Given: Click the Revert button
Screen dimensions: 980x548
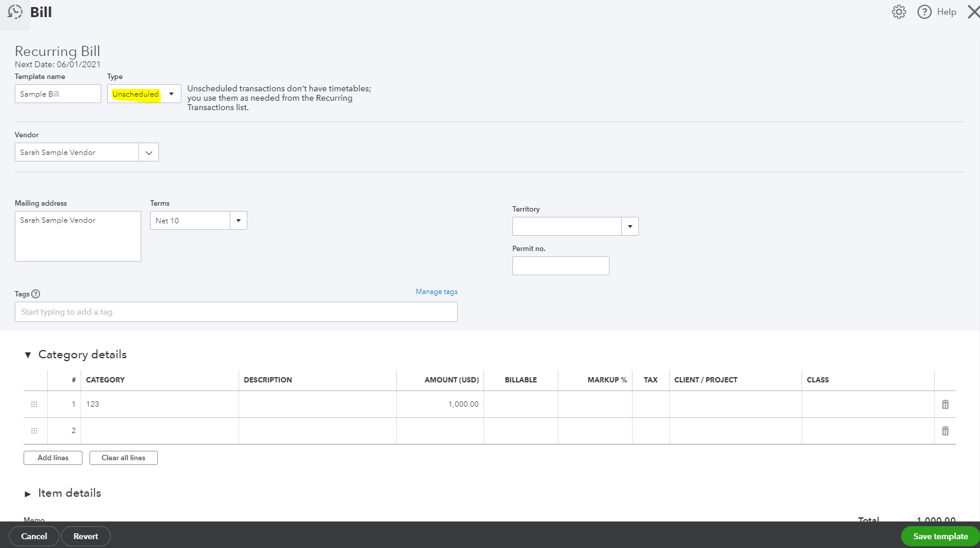Looking at the screenshot, I should point(85,536).
